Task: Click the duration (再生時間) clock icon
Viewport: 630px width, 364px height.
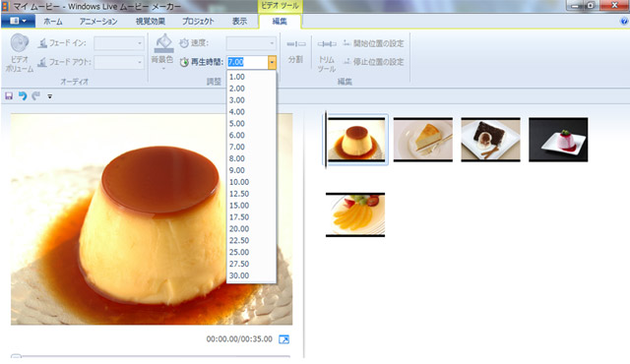Action: pos(184,62)
